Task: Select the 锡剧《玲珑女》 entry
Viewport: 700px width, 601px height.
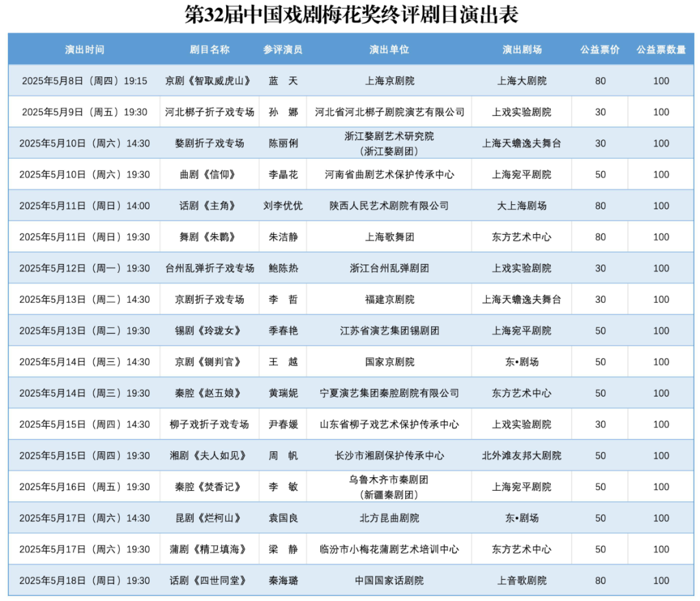Action: pos(209,331)
